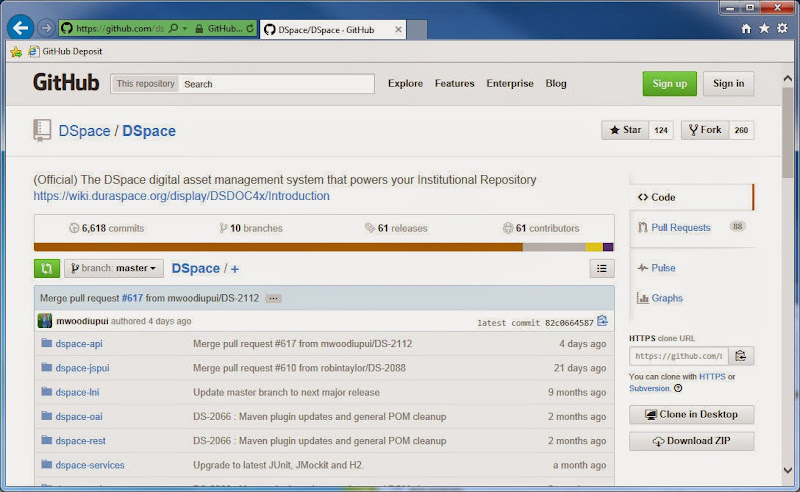View stargazers count 124
800x492 pixels.
click(661, 130)
